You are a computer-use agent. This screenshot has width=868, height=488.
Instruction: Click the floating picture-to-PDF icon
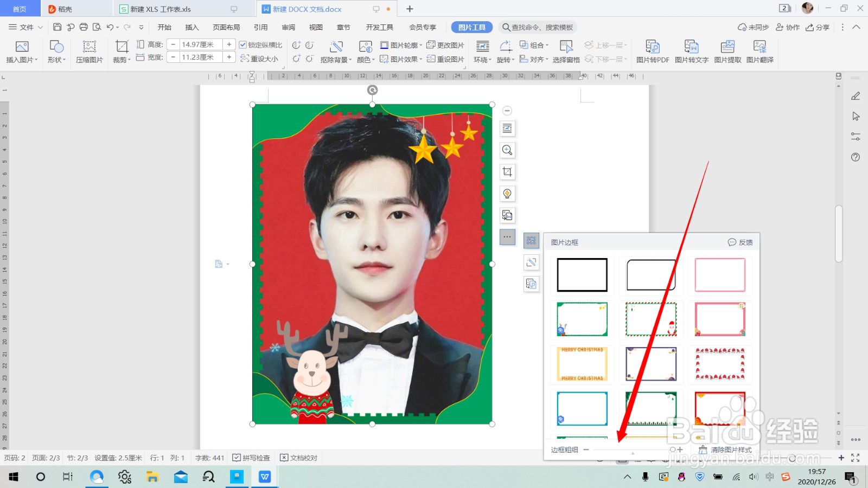(x=531, y=284)
